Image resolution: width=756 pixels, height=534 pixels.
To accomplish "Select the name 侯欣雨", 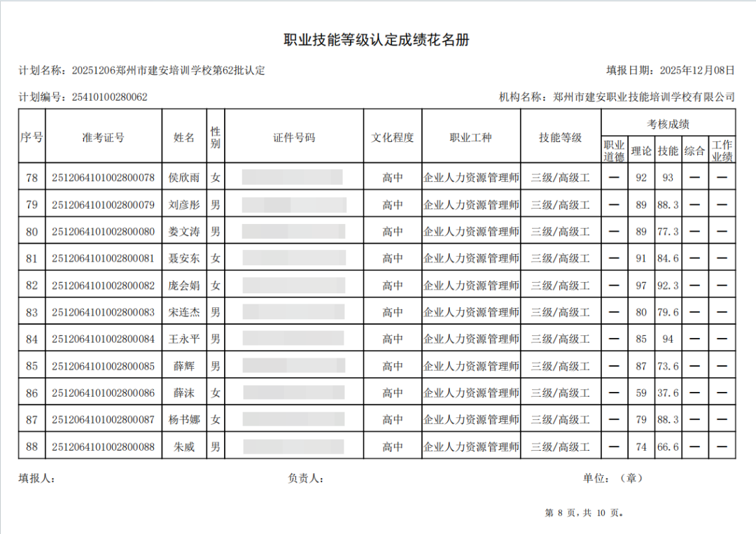I will pyautogui.click(x=184, y=178).
